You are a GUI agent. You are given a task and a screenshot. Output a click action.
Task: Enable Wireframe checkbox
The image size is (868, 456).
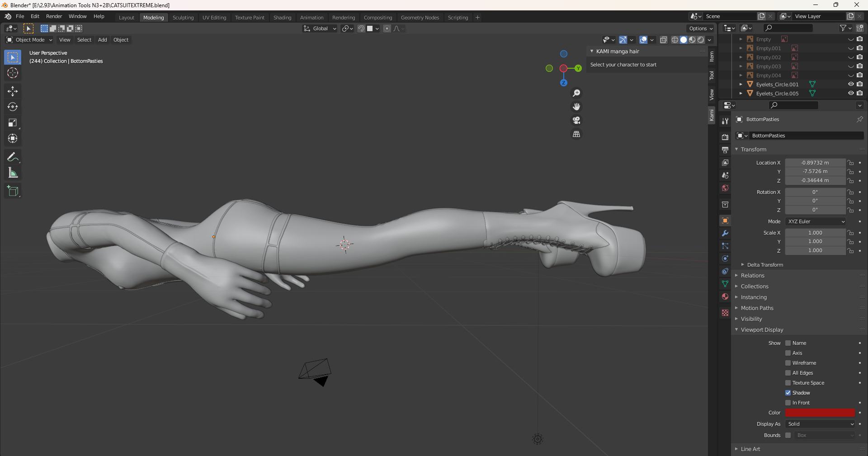pos(788,363)
